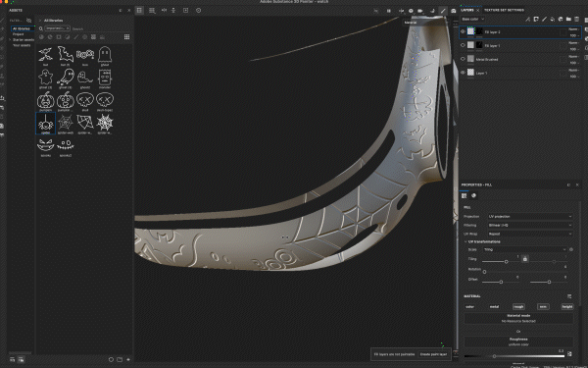
Task: Add a paint layer icon
Action: click(544, 19)
